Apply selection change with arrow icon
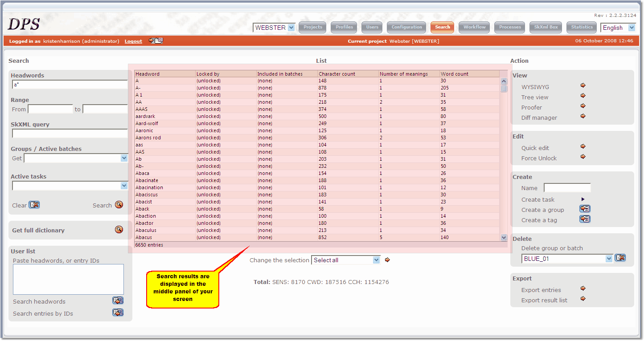Image resolution: width=644 pixels, height=341 pixels. point(387,260)
